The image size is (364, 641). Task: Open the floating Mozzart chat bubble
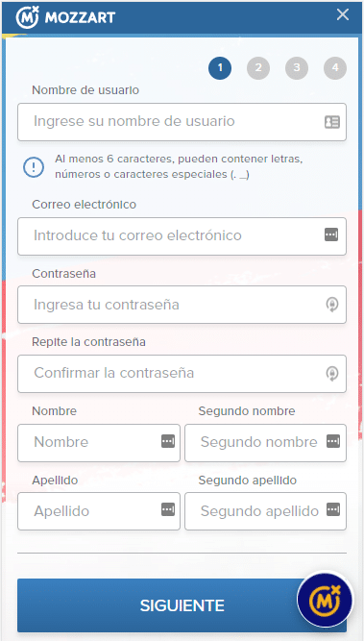coord(325,600)
